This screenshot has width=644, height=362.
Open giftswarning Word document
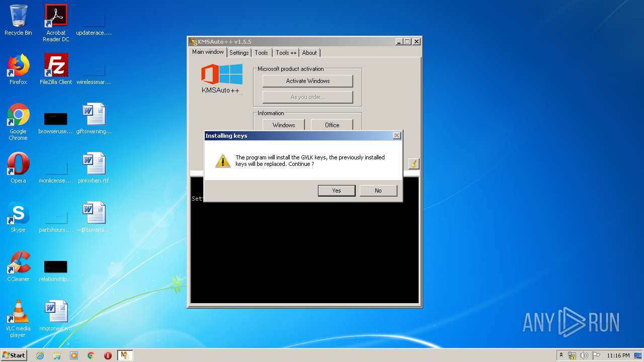pyautogui.click(x=94, y=119)
